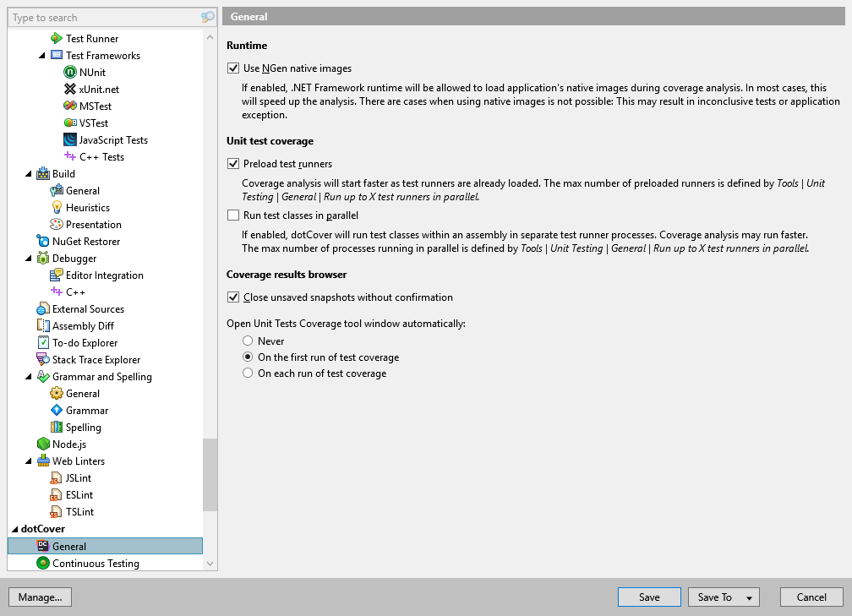
Task: Select the NUnit icon
Action: [x=70, y=73]
